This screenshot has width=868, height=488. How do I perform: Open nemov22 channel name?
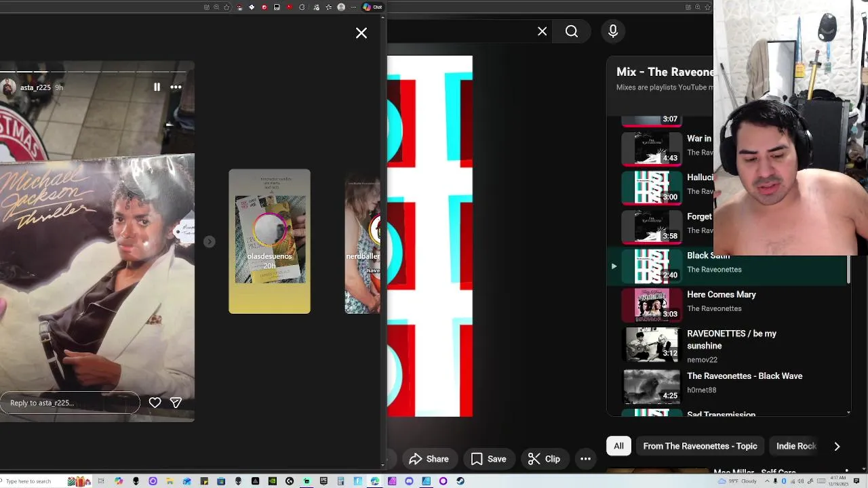click(702, 360)
